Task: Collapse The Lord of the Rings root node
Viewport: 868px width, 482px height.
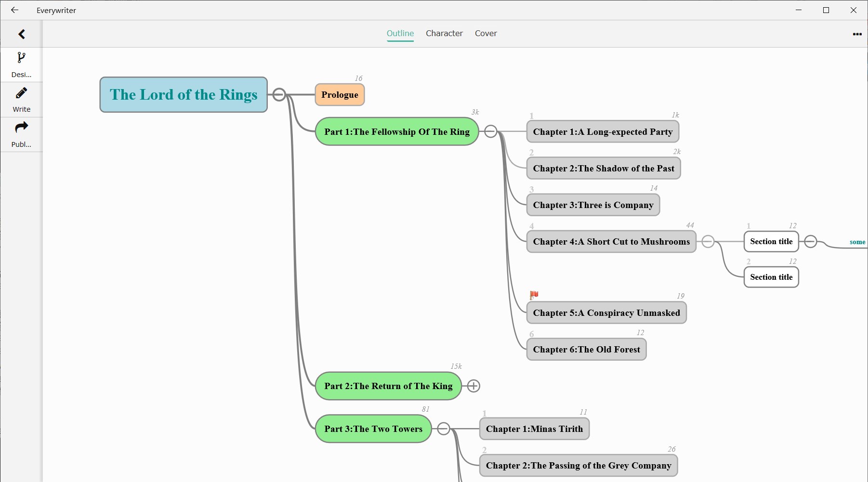Action: (279, 94)
